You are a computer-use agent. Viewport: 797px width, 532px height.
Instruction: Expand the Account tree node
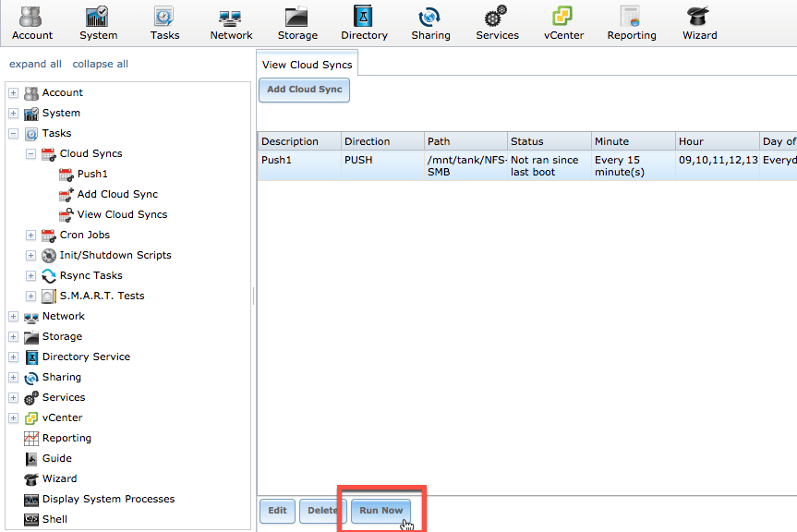[x=14, y=93]
